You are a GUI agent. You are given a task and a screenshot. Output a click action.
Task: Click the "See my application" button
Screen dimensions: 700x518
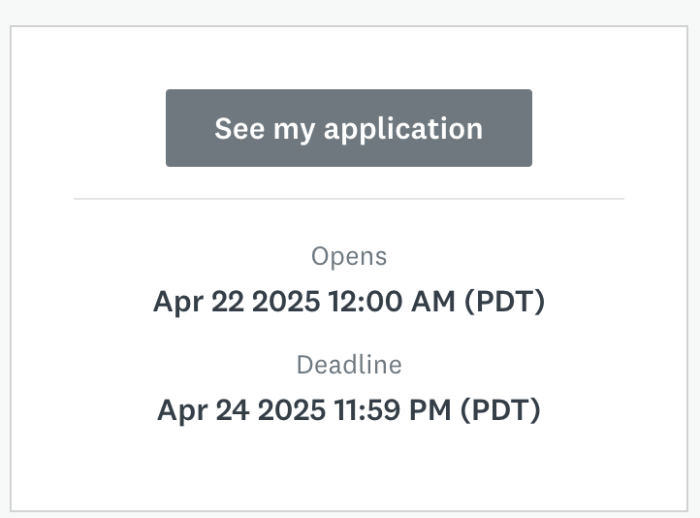[x=349, y=128]
